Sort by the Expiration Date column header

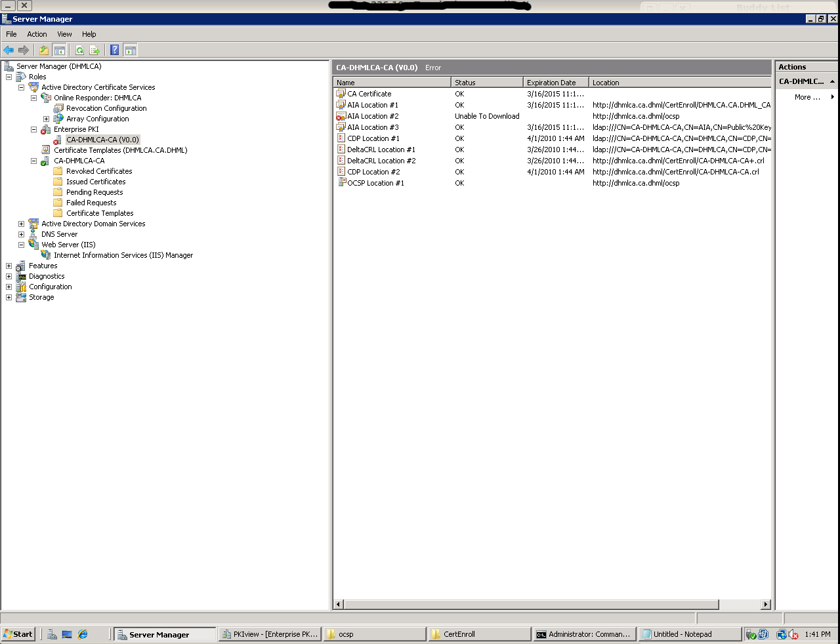point(556,83)
